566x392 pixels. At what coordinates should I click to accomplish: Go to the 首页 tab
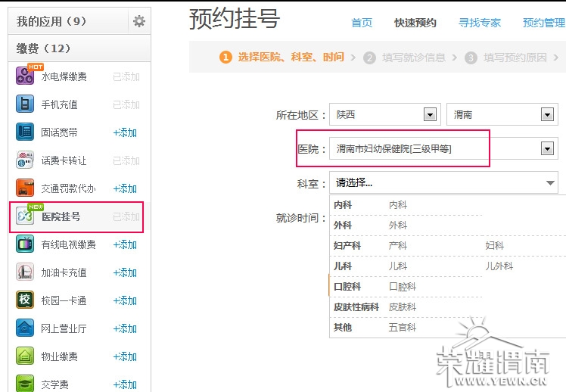(362, 23)
